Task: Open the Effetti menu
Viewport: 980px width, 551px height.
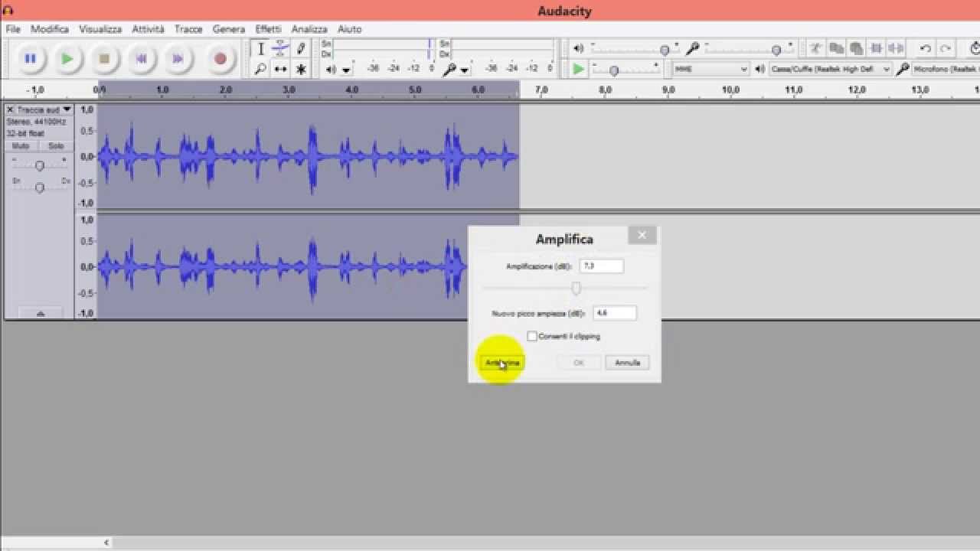Action: point(268,29)
